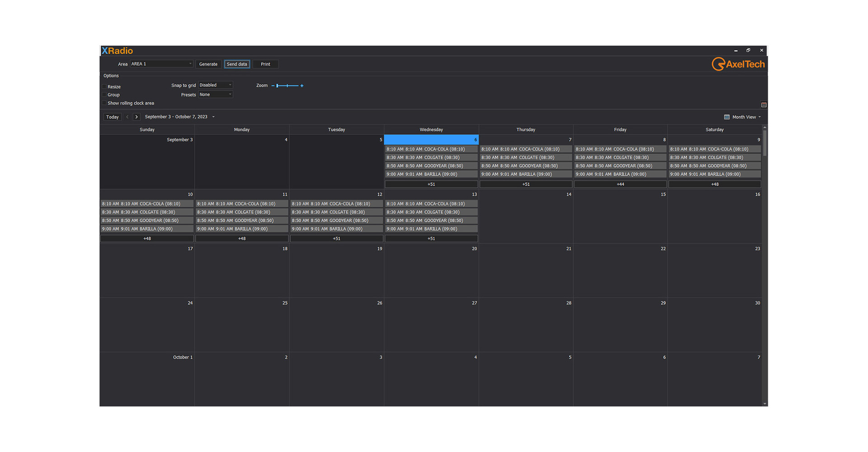Click the zoom plus icon
868x452 pixels.
point(302,86)
